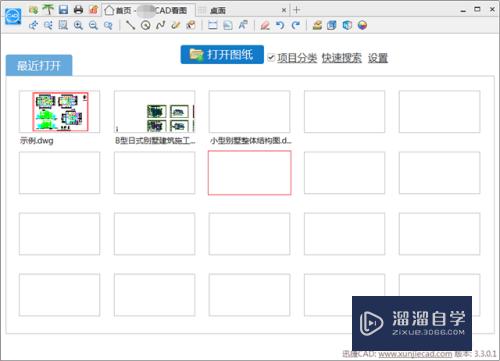The height and width of the screenshot is (361, 500).
Task: Click the rectangle measure icon
Action: click(x=213, y=25)
